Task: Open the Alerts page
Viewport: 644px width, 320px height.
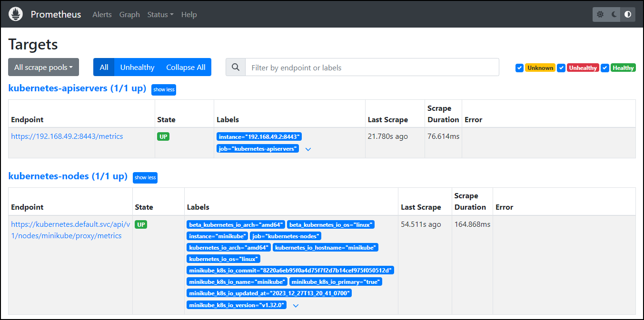Action: point(102,15)
